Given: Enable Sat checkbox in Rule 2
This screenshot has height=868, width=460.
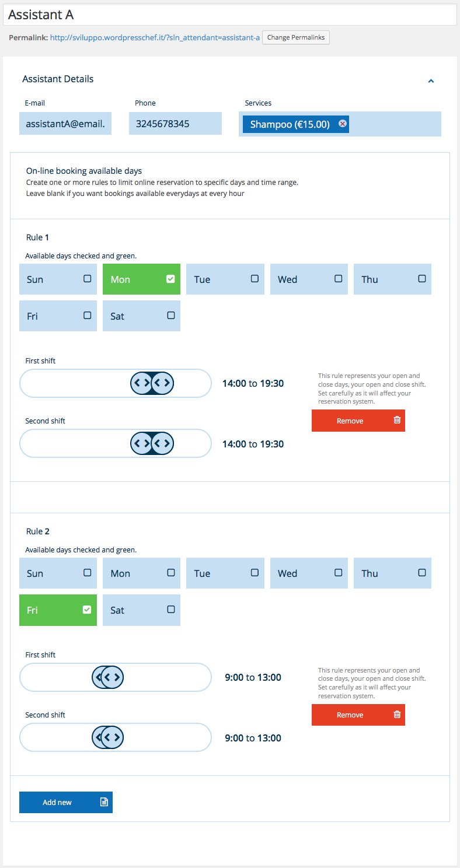Looking at the screenshot, I should click(x=171, y=610).
